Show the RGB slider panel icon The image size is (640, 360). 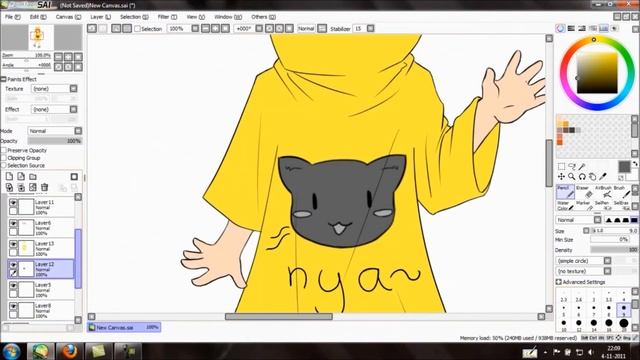[571, 28]
